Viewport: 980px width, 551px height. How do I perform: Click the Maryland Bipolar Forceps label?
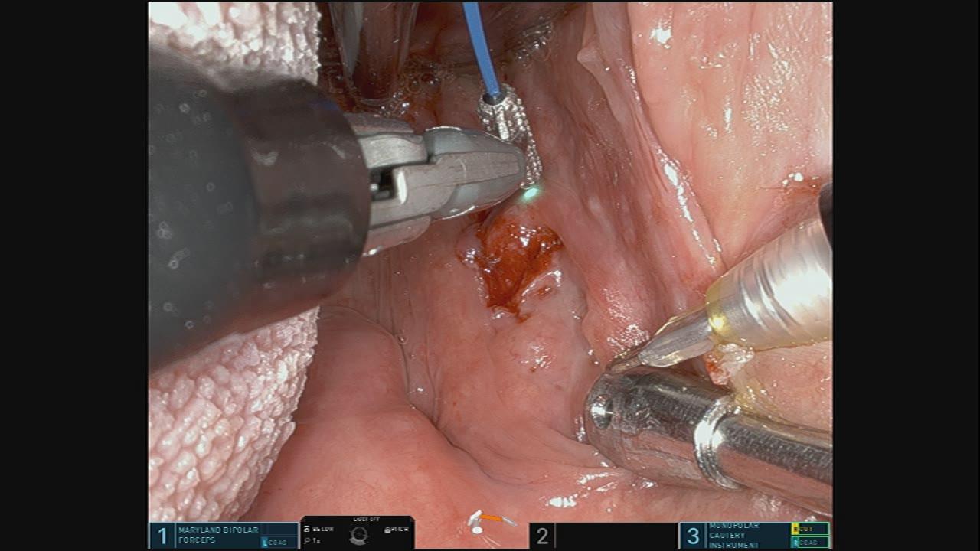[x=218, y=535]
